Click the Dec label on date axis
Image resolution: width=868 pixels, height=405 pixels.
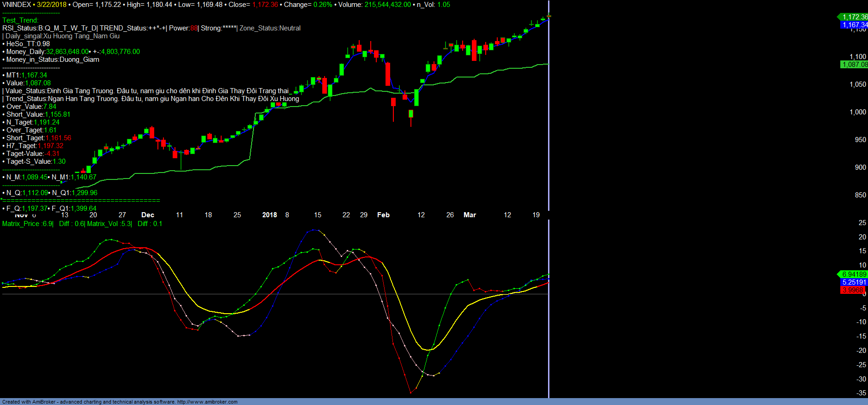pyautogui.click(x=148, y=215)
